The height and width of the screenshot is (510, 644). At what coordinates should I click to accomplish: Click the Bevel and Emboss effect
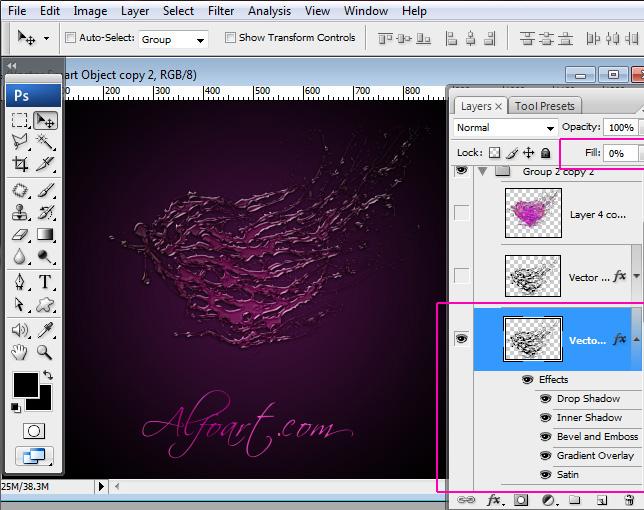(597, 436)
